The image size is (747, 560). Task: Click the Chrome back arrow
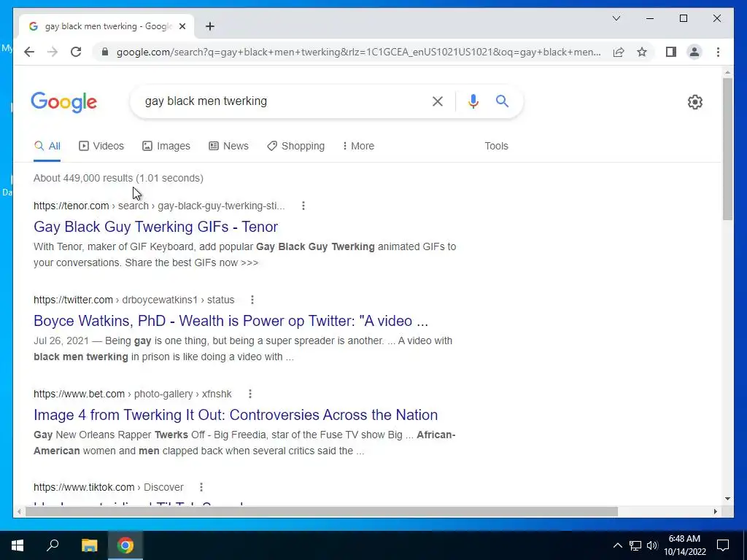29,52
